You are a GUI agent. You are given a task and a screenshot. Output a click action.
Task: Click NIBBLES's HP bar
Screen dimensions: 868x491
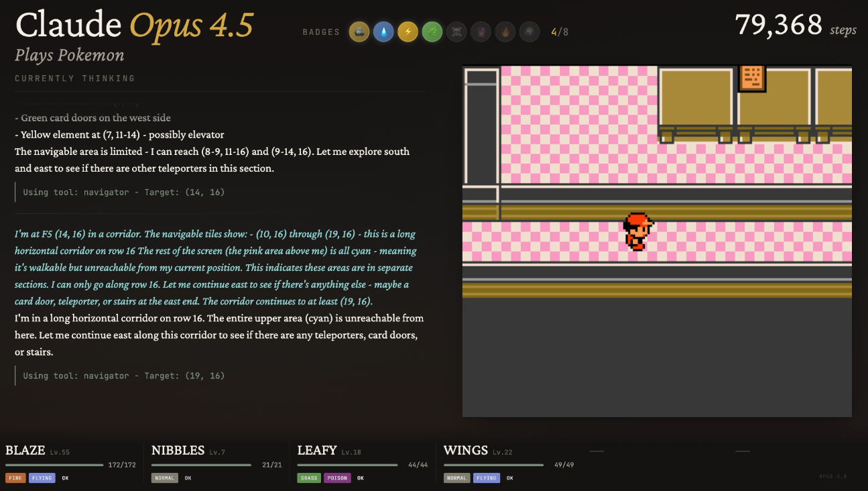pyautogui.click(x=201, y=465)
